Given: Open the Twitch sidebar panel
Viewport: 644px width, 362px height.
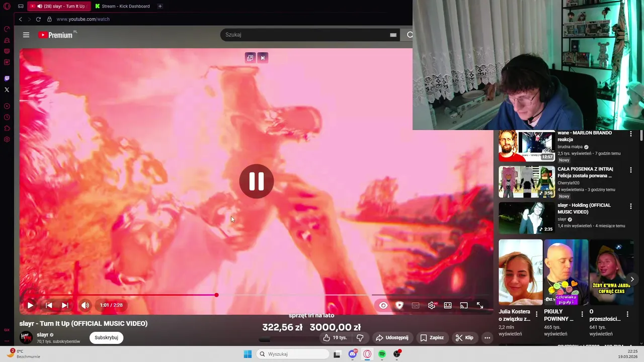Looking at the screenshot, I should [x=7, y=78].
